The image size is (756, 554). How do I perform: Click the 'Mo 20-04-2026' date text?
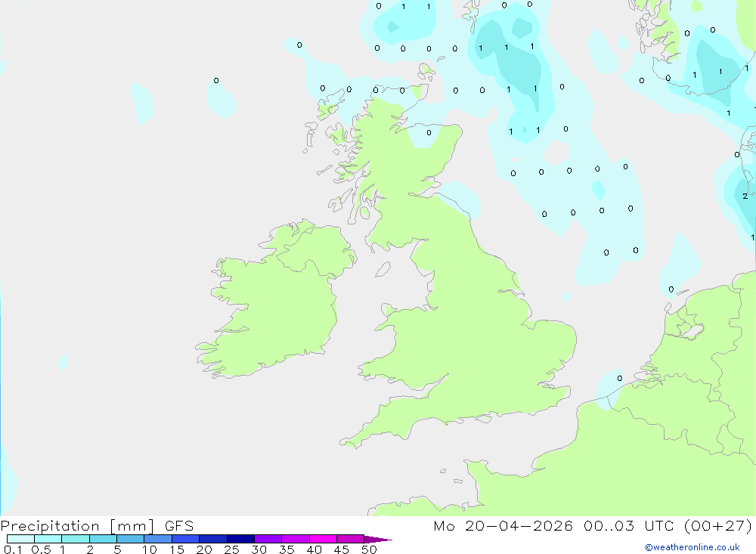[503, 526]
